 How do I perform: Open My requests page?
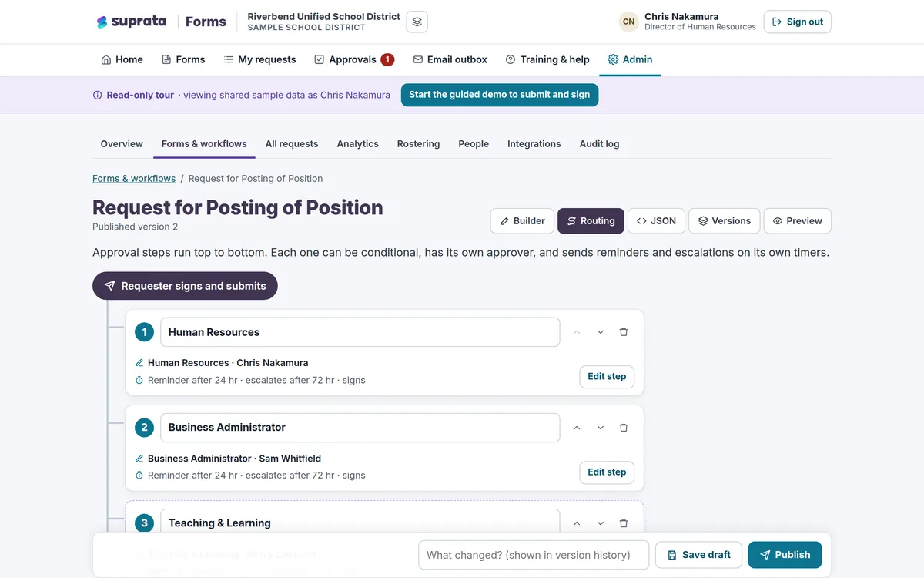click(259, 59)
